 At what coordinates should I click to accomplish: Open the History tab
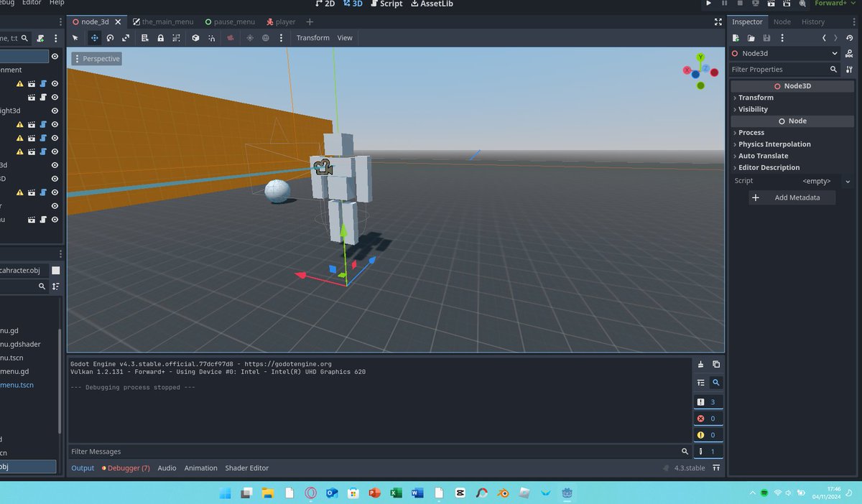813,22
